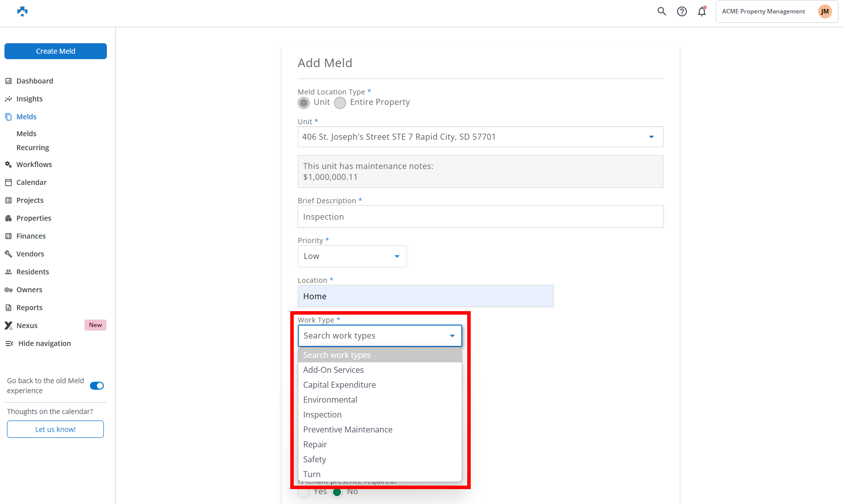Click the Property Meld logo icon
The height and width of the screenshot is (504, 843).
point(22,11)
